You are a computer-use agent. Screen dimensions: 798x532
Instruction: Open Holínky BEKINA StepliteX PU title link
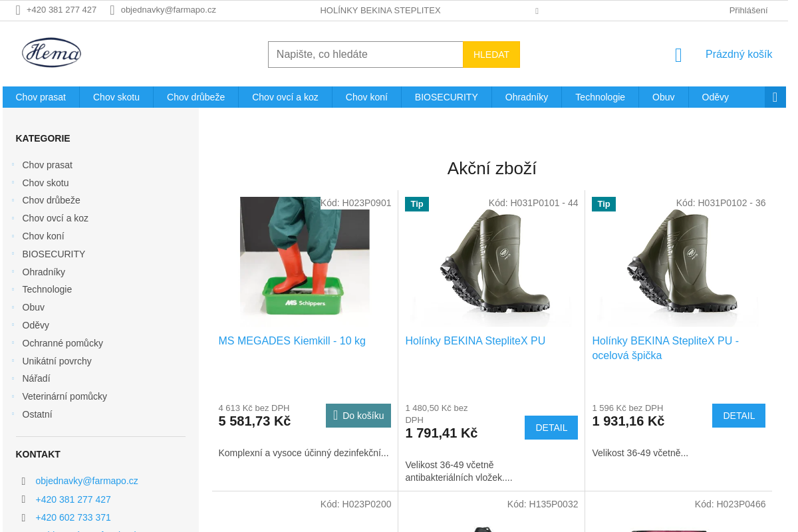[475, 341]
